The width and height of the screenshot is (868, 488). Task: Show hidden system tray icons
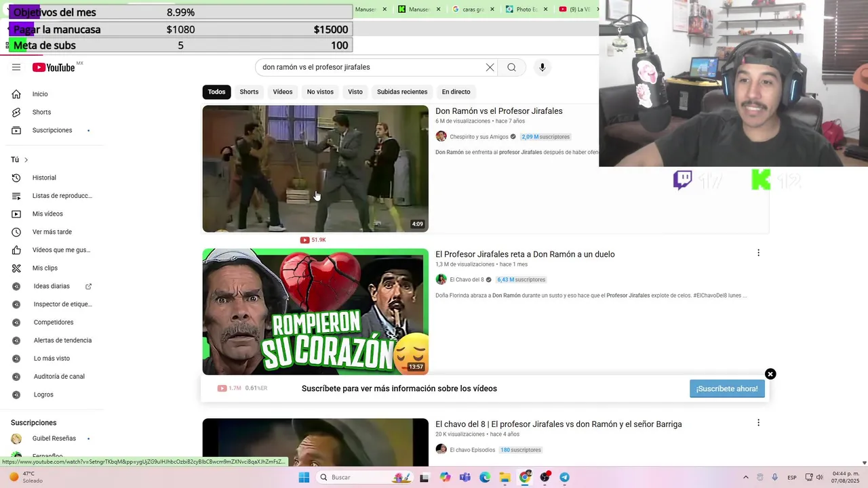pos(746,477)
